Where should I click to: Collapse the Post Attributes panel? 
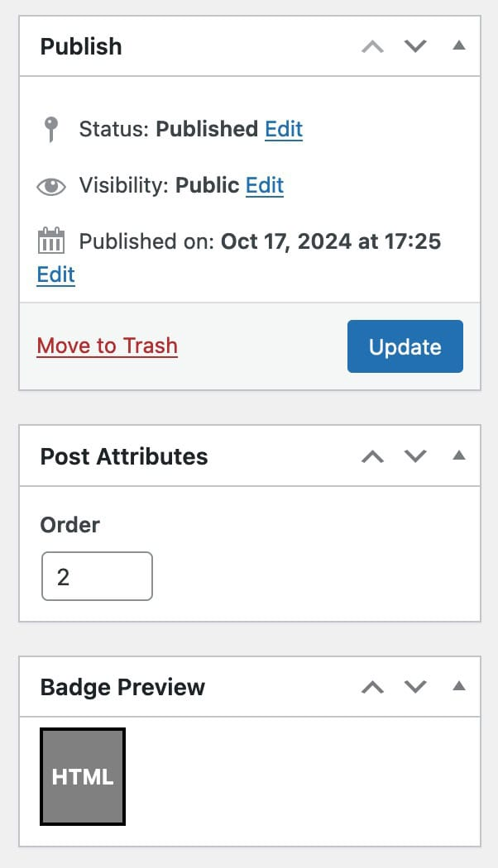click(x=459, y=456)
